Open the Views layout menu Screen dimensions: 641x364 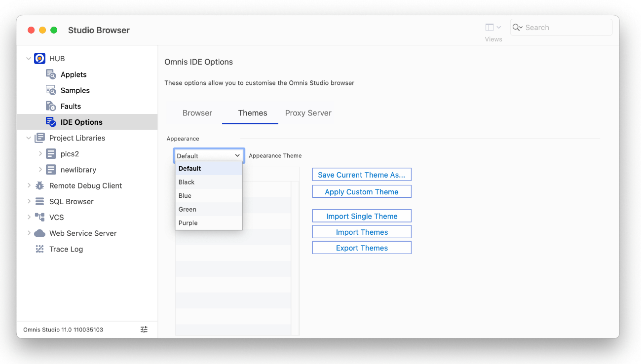tap(493, 28)
